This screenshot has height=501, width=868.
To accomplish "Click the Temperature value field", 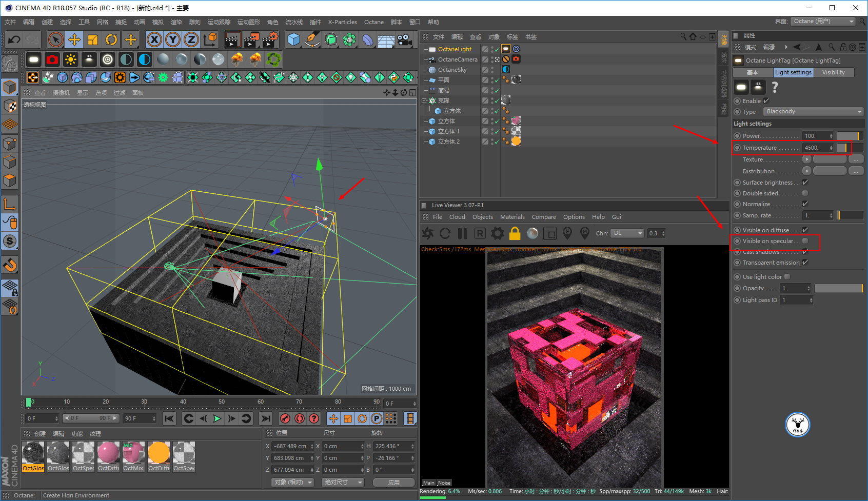I will (x=816, y=148).
